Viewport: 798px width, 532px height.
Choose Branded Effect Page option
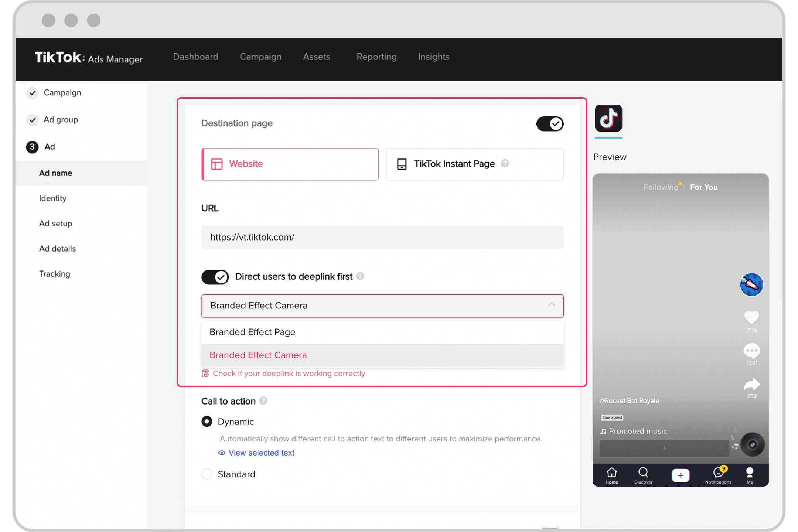(382, 332)
